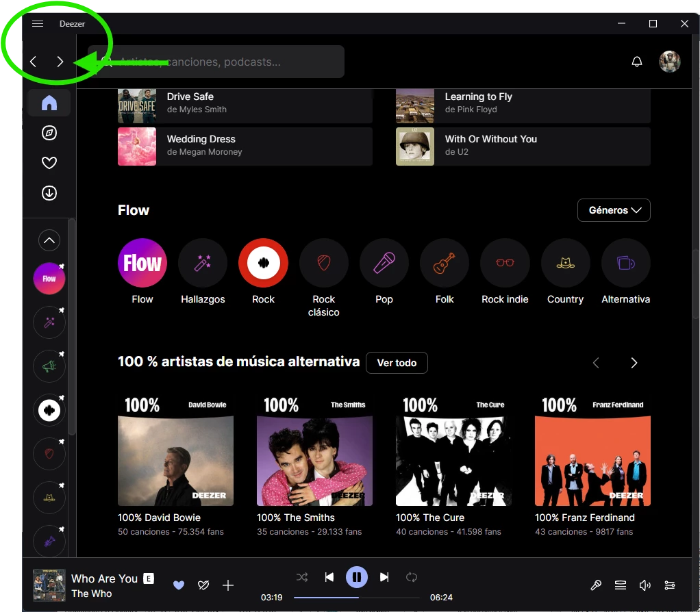
Task: Click the don't recommend crossed heart
Action: 203,585
